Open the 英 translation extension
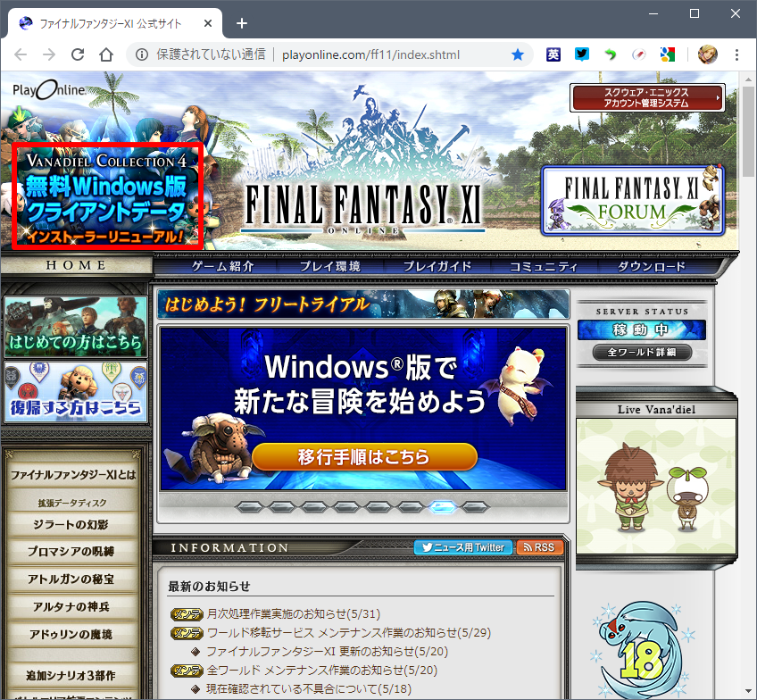The width and height of the screenshot is (757, 700). [x=553, y=54]
